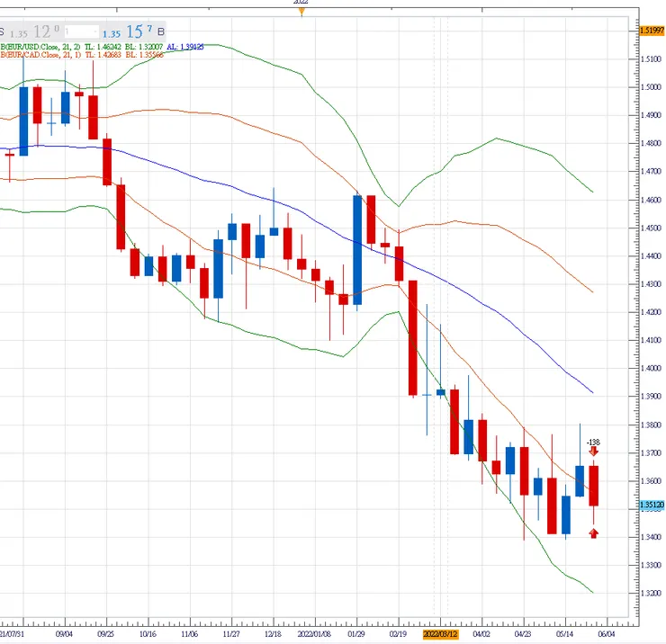Screen dimensions: 666x644
Task: Click the 2022/01/08 date axis label
Action: [x=314, y=634]
